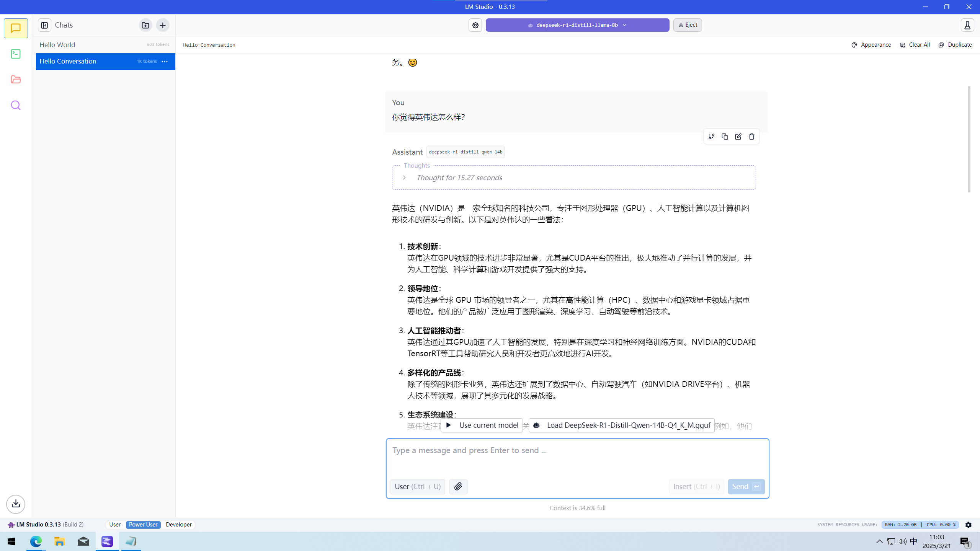Switch to User mode

[x=115, y=525]
